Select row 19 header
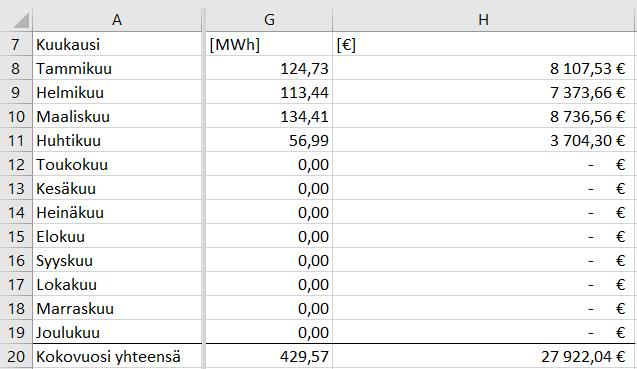Screen dimensions: 637x369 pos(16,332)
